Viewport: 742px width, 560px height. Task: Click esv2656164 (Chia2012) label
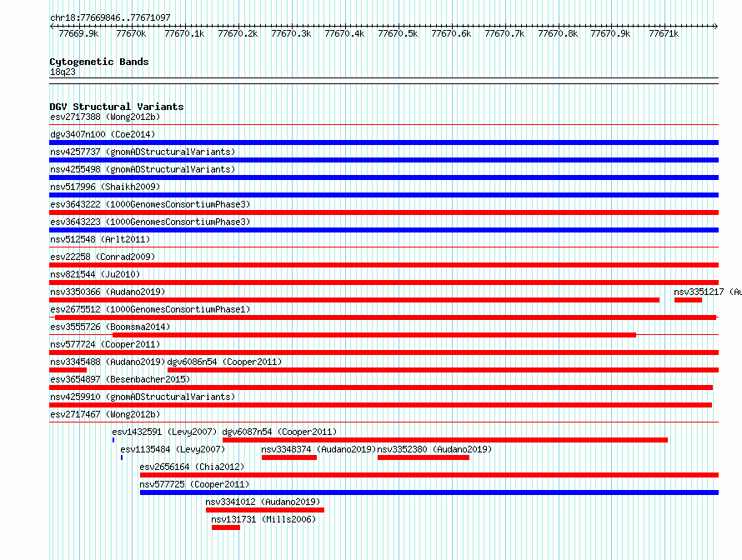(x=192, y=467)
